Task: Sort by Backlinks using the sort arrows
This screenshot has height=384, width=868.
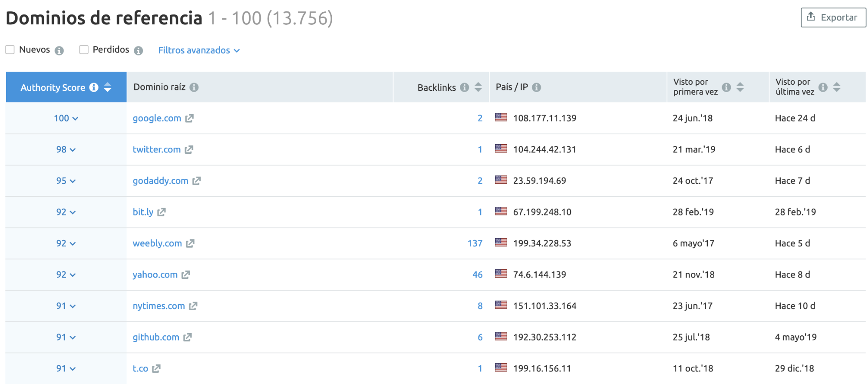Action: [x=478, y=87]
